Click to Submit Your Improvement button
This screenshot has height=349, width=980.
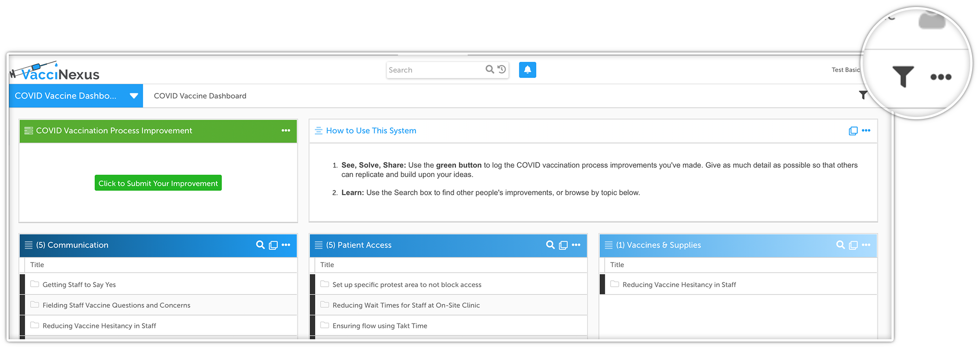[158, 183]
